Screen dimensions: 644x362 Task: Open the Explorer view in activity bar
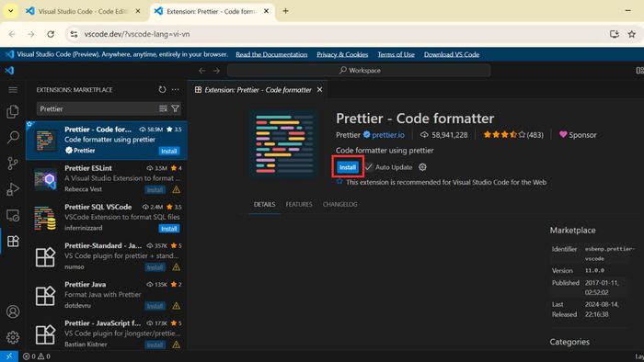(13, 111)
